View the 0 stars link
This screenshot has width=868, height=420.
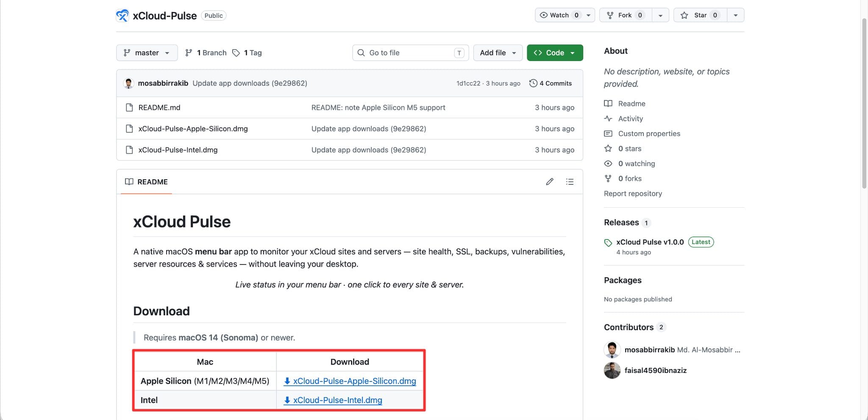pyautogui.click(x=623, y=149)
